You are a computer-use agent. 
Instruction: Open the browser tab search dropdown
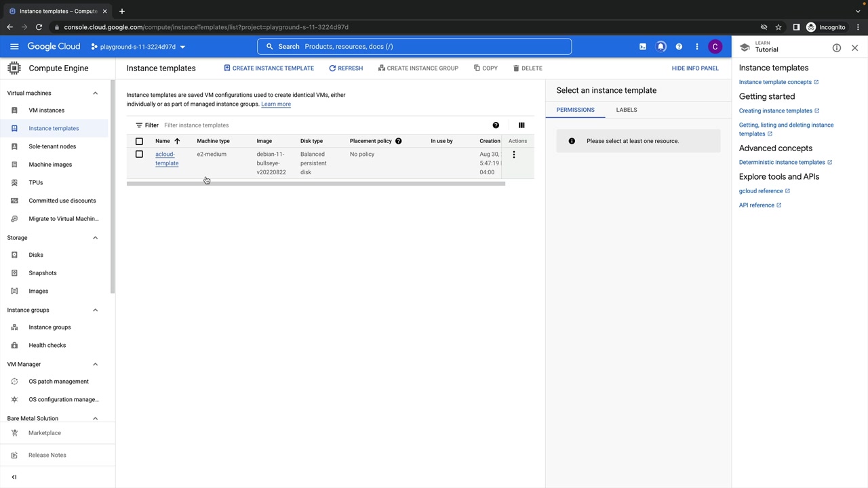click(x=858, y=11)
